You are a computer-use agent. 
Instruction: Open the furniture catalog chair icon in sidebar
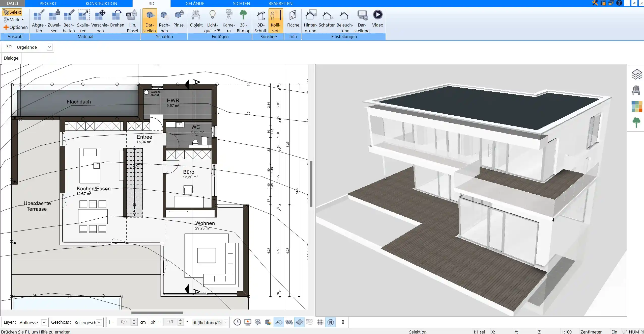click(636, 90)
